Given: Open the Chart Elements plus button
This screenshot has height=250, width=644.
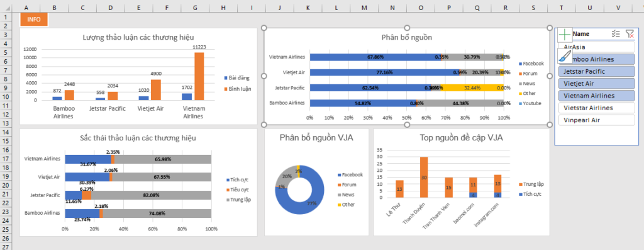Looking at the screenshot, I should point(565,35).
